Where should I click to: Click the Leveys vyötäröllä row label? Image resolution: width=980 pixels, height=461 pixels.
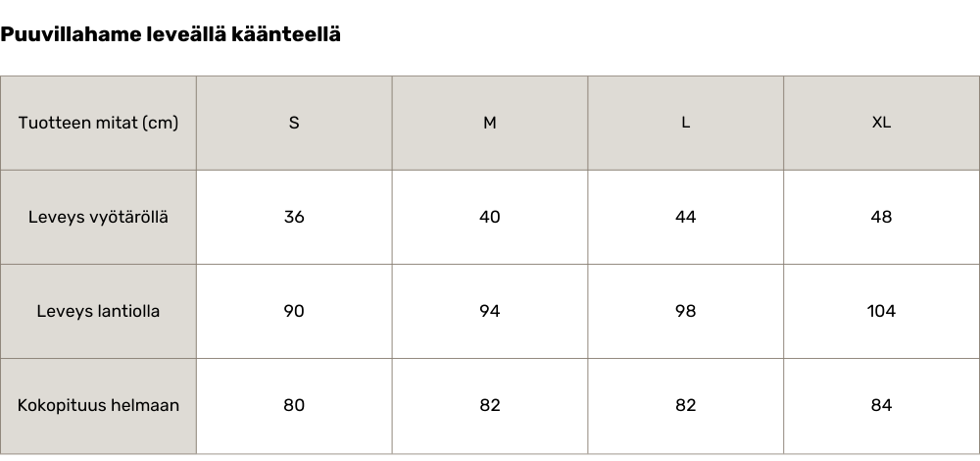(98, 217)
